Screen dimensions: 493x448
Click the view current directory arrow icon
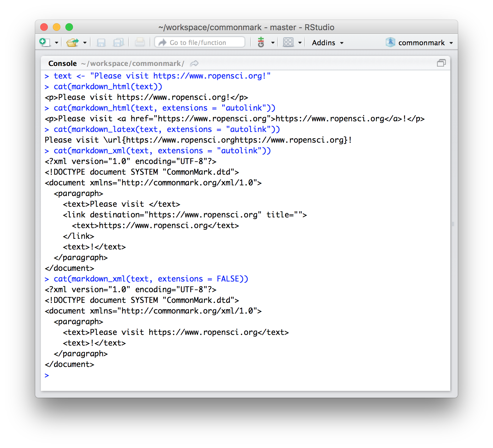194,63
